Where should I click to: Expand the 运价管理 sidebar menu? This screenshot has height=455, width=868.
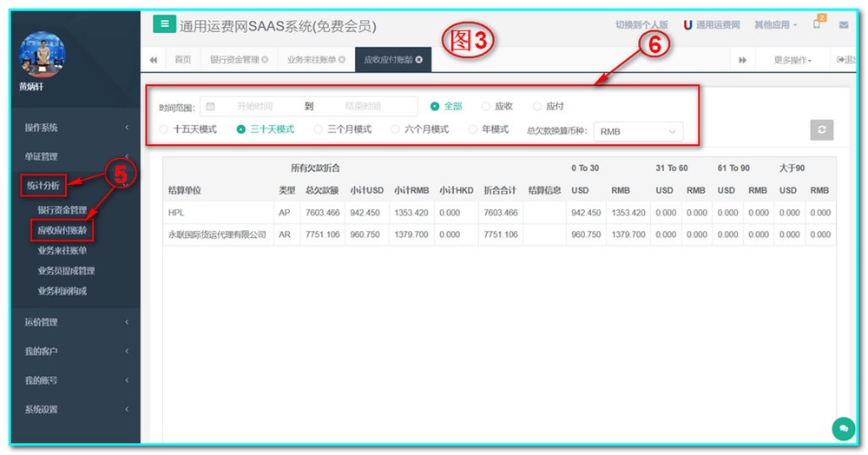(x=76, y=321)
